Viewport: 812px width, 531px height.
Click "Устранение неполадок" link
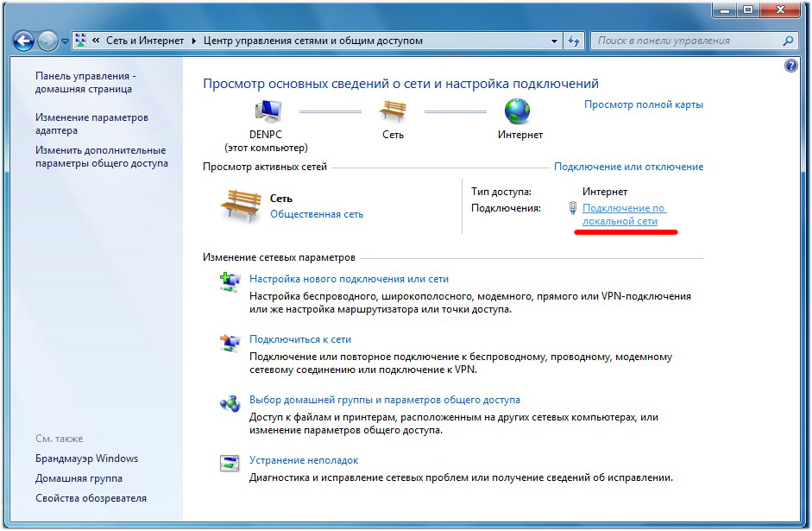pyautogui.click(x=304, y=460)
